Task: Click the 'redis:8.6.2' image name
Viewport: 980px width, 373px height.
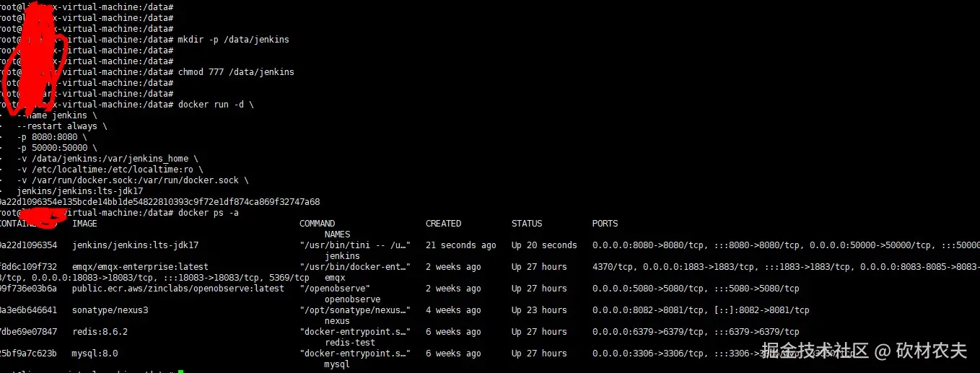Action: [100, 332]
